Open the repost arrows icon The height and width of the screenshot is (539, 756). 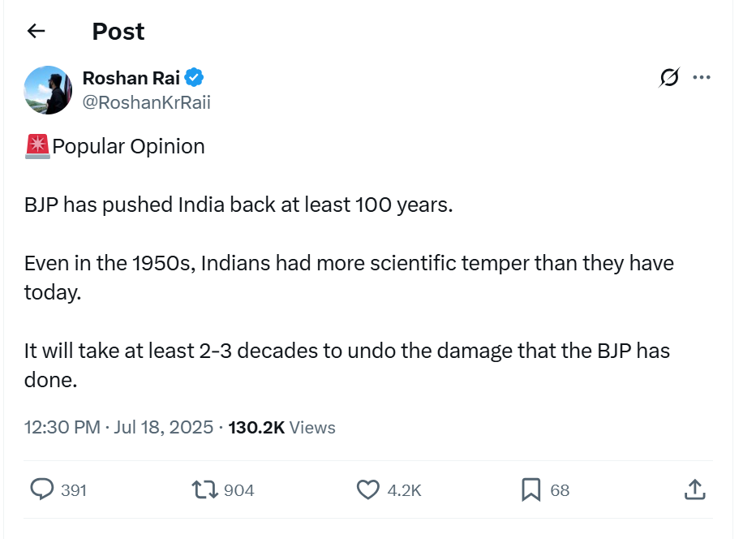tap(204, 489)
